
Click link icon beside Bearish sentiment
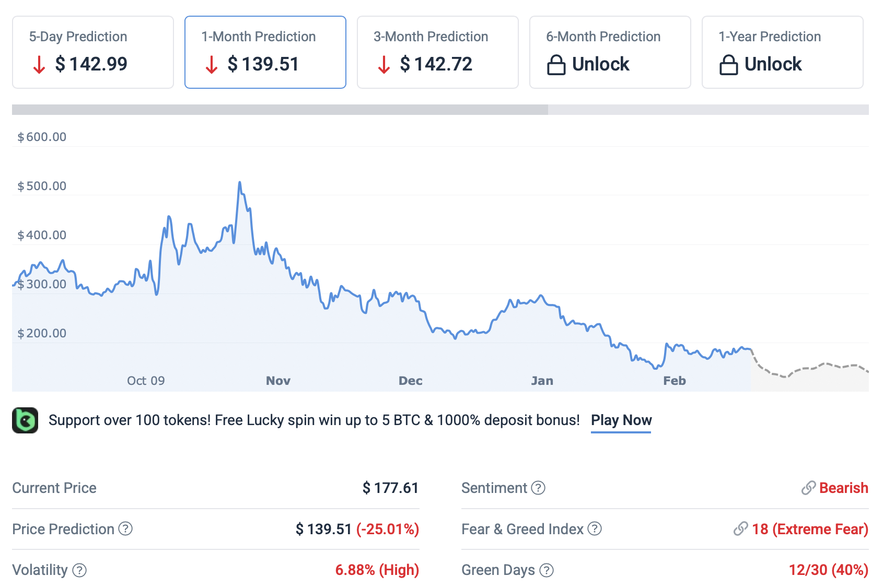tap(808, 488)
